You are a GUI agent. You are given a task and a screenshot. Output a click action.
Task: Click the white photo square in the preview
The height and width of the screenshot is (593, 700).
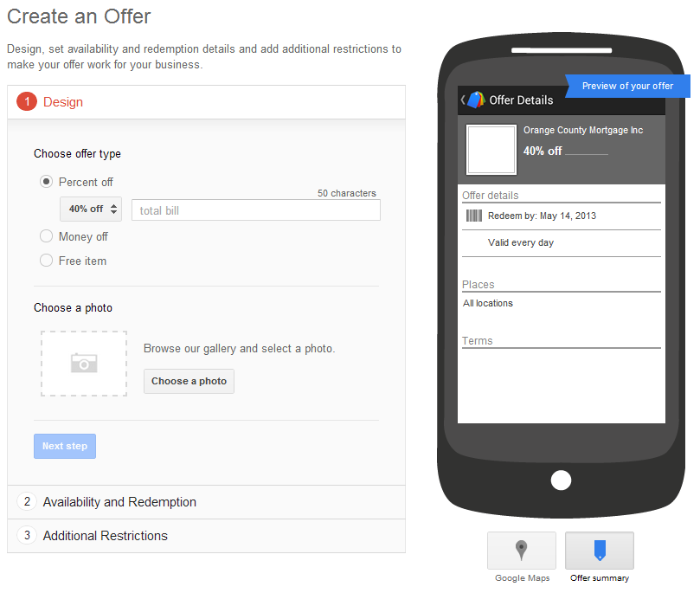coord(491,149)
